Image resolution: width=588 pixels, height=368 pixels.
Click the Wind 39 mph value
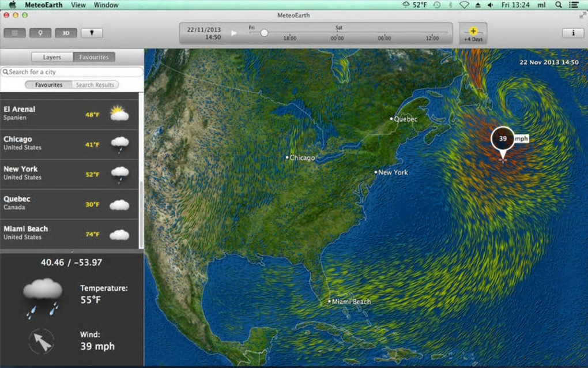(97, 346)
